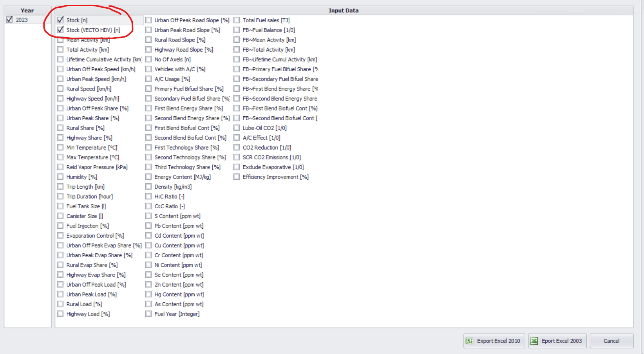
Task: Click the Excel icon on Export Excel 2010 button
Action: pos(469,341)
